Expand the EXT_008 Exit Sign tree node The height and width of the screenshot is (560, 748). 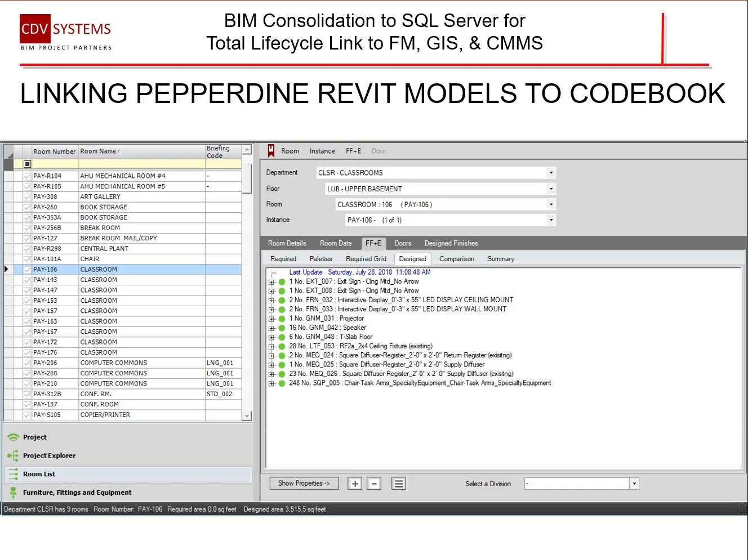click(271, 292)
